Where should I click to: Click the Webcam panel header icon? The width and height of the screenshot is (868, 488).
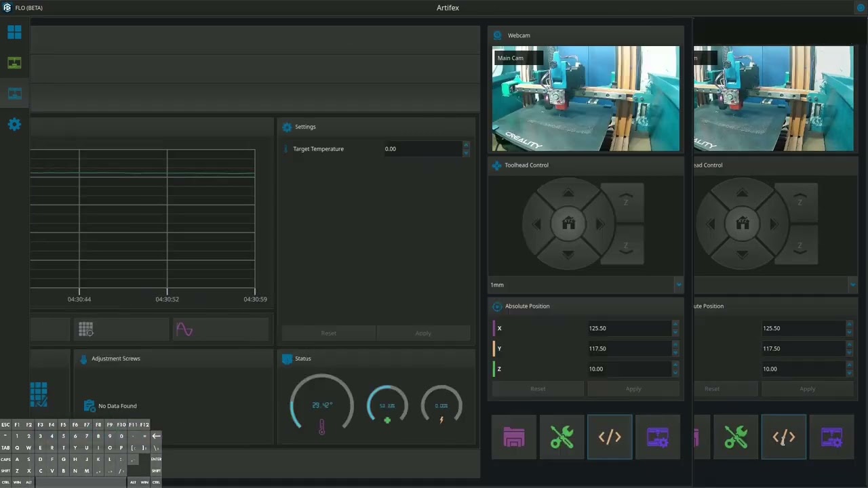[498, 35]
